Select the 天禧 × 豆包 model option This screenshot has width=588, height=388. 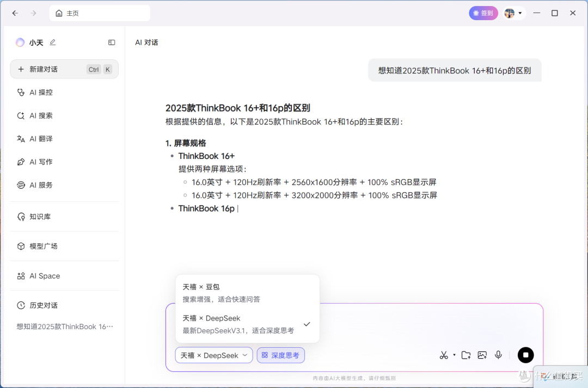248,293
